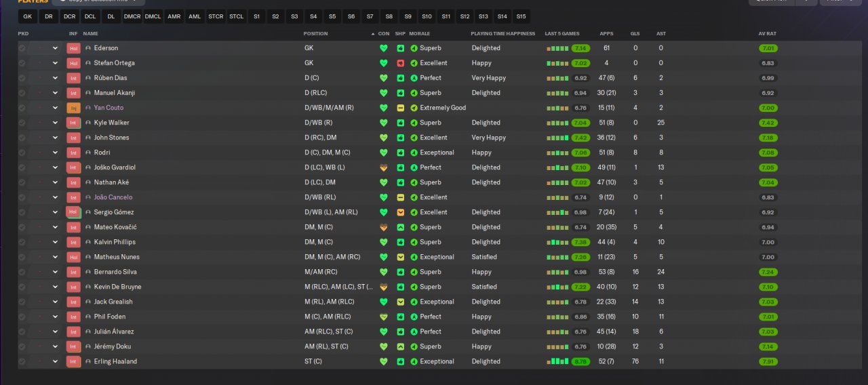Click Yan Couto's orange Inj status badge
Image resolution: width=868 pixels, height=385 pixels.
pyautogui.click(x=73, y=108)
